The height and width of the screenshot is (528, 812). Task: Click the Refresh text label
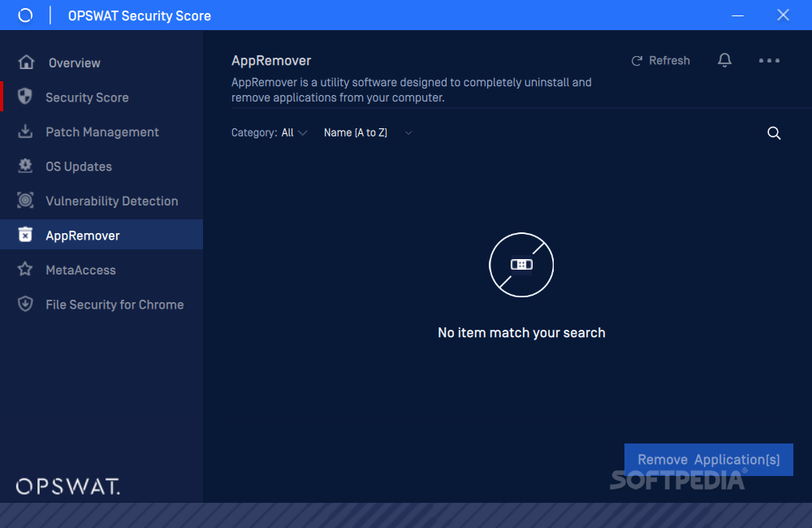click(669, 61)
